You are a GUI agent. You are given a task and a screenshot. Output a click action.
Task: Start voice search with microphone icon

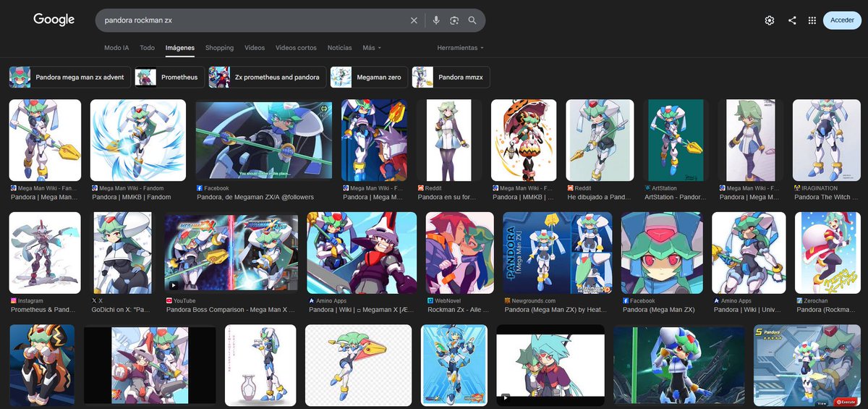coord(436,20)
